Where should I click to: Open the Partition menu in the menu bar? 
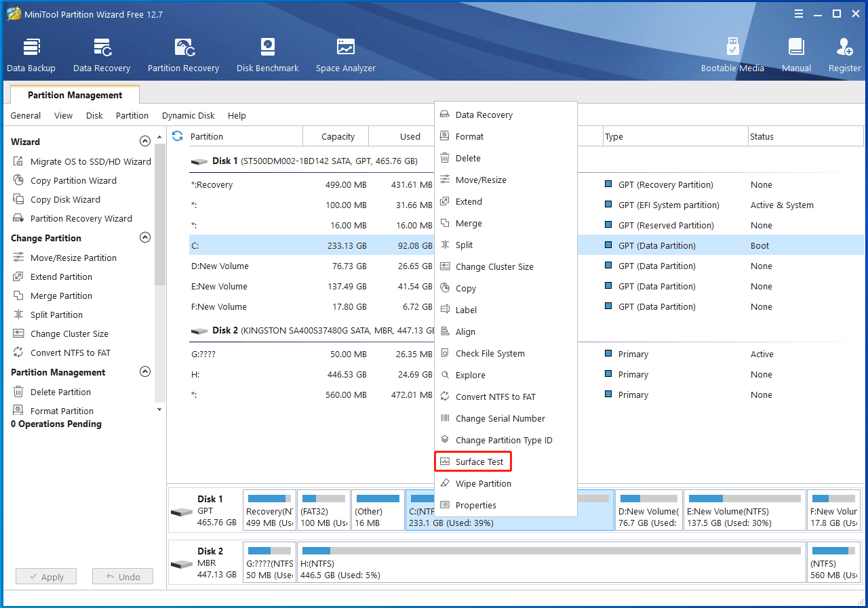point(132,115)
